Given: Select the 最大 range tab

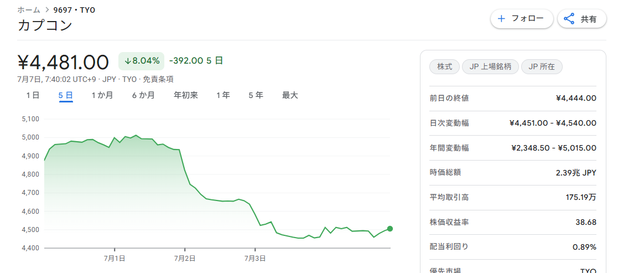Looking at the screenshot, I should [x=290, y=95].
